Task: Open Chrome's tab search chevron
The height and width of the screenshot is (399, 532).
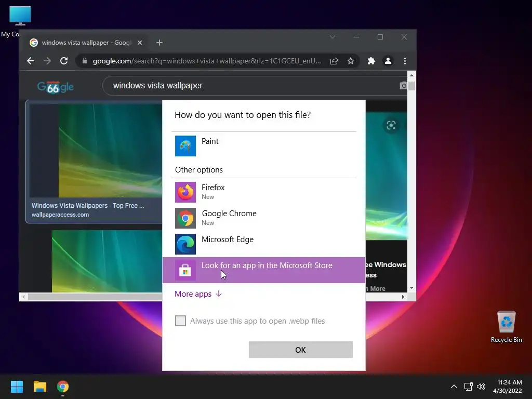Action: tap(332, 37)
